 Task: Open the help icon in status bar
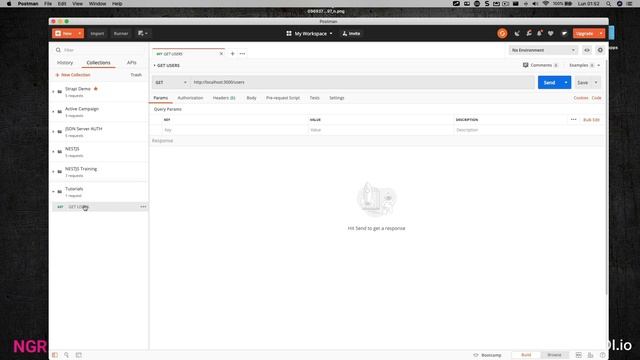click(x=602, y=355)
